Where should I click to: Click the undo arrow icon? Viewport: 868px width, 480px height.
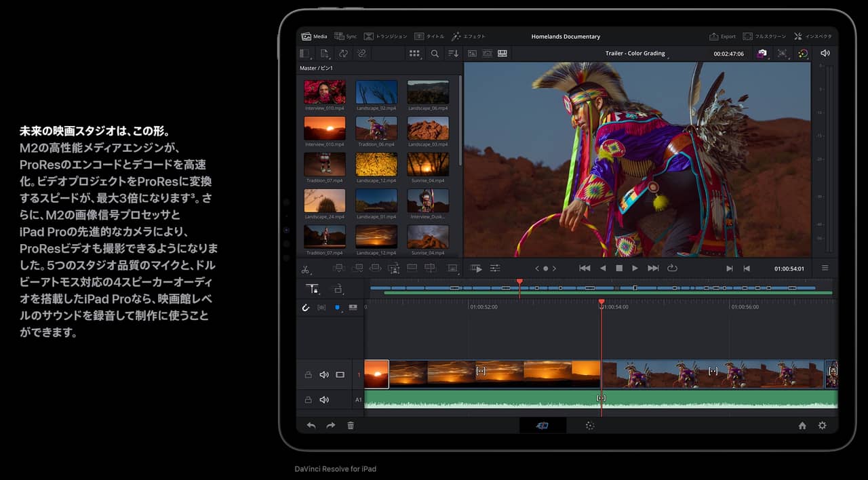(x=311, y=426)
